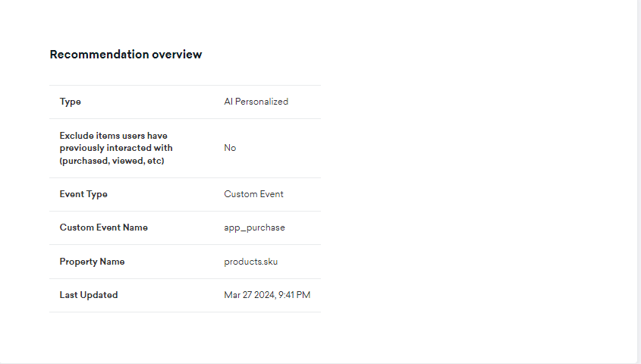Click the 'AI Personalized' value
This screenshot has height=364, width=641.
pyautogui.click(x=256, y=102)
